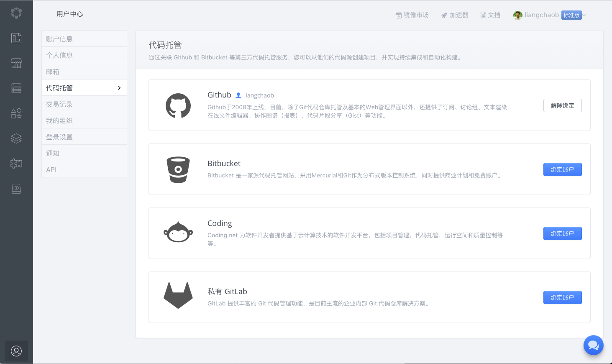Viewport: 612px width, 364px height.
Task: Click 绑定账户 button for 私有 GitLab
Action: click(563, 297)
